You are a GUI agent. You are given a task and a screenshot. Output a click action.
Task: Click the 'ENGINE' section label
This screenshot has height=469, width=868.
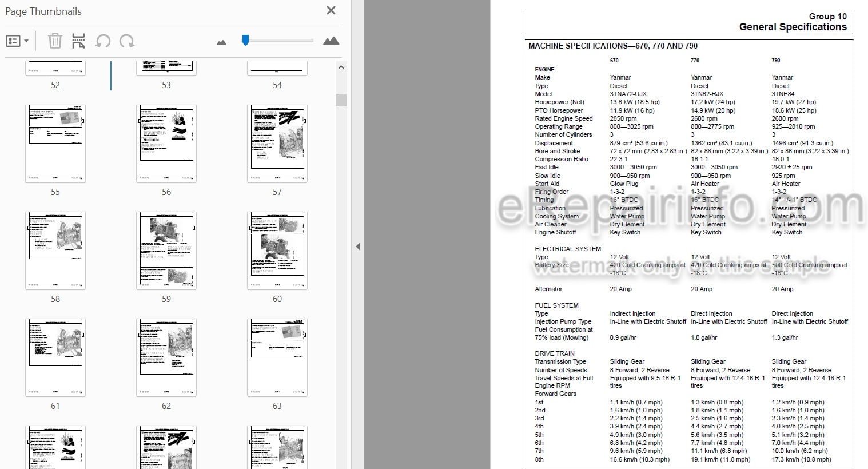pyautogui.click(x=544, y=69)
